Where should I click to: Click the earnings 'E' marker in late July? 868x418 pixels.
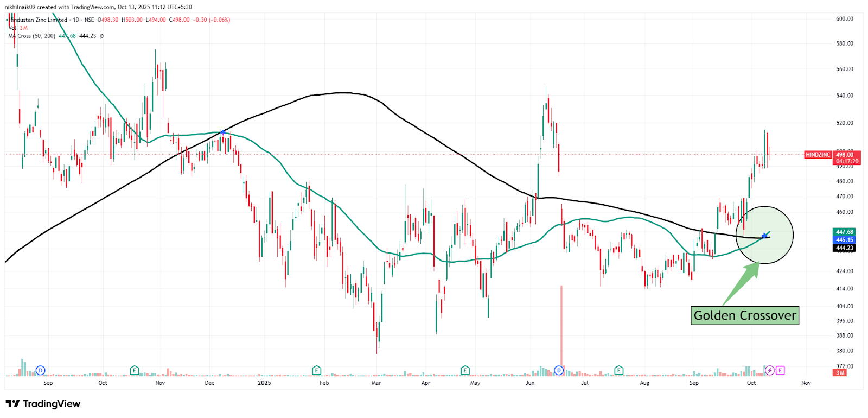click(x=619, y=371)
